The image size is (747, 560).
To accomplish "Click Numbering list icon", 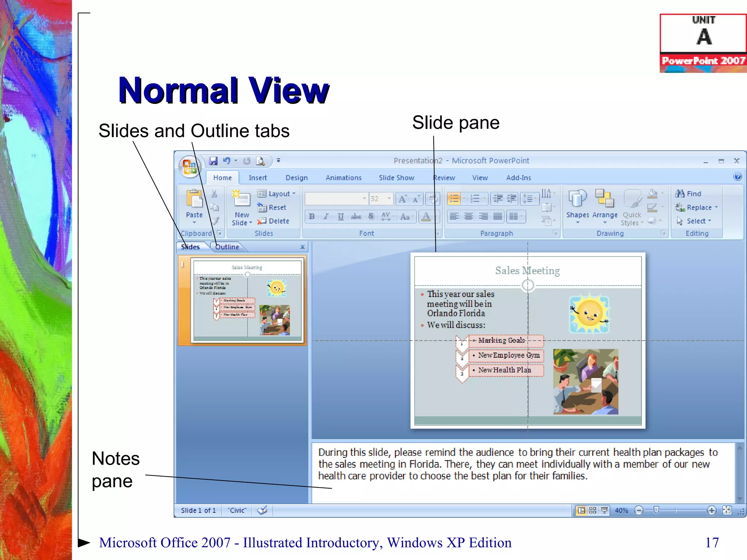I will pos(475,199).
